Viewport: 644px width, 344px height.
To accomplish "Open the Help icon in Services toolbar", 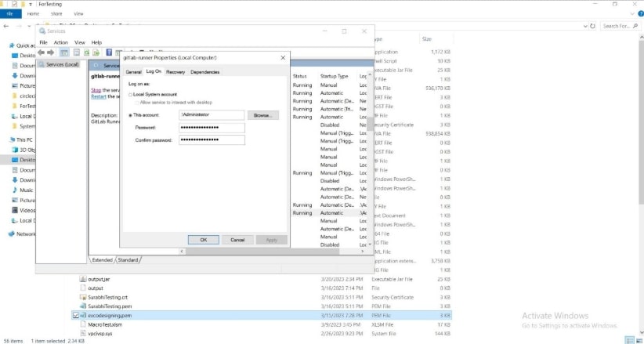I will 109,53.
